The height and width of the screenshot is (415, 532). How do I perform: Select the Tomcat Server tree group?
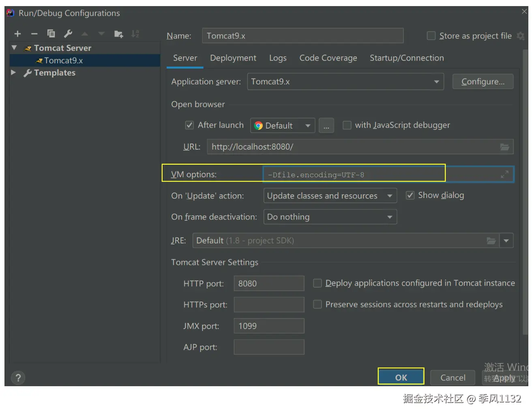coord(62,48)
